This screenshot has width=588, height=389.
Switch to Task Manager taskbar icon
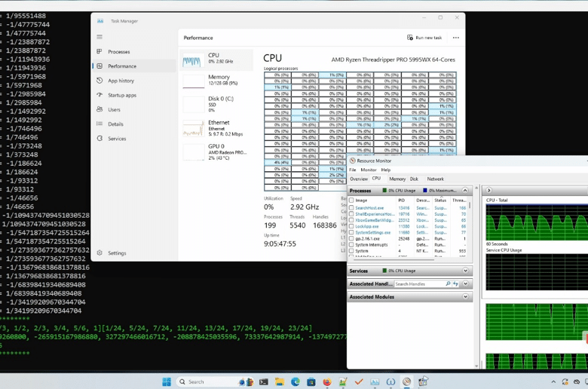[x=375, y=382]
